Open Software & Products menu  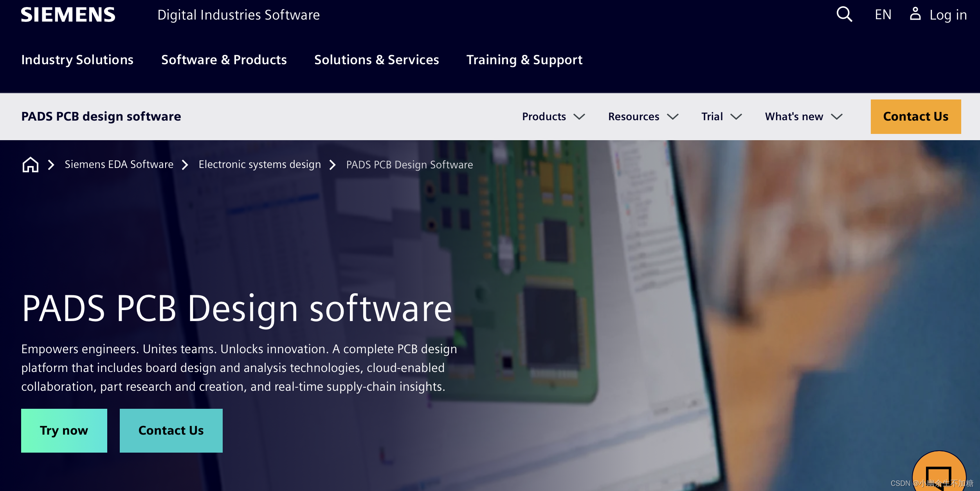click(224, 60)
